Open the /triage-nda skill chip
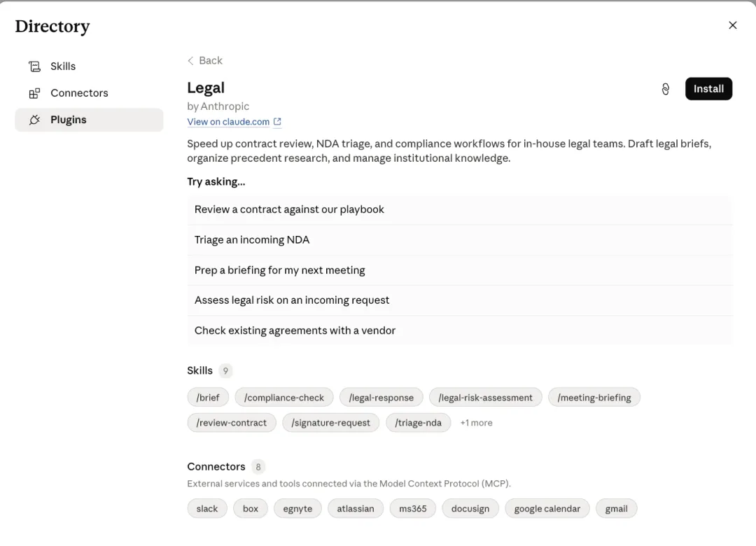Viewport: 756px width, 546px height. 418,423
